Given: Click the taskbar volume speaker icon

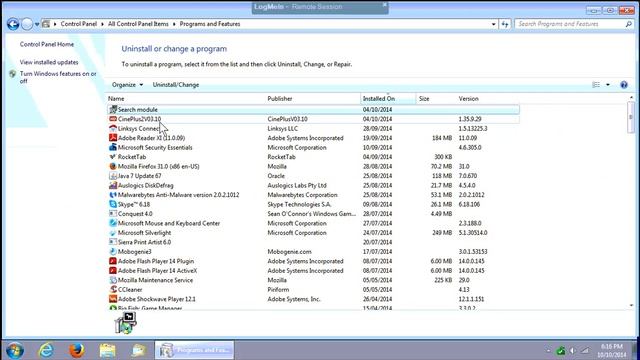Looking at the screenshot, I should [573, 350].
